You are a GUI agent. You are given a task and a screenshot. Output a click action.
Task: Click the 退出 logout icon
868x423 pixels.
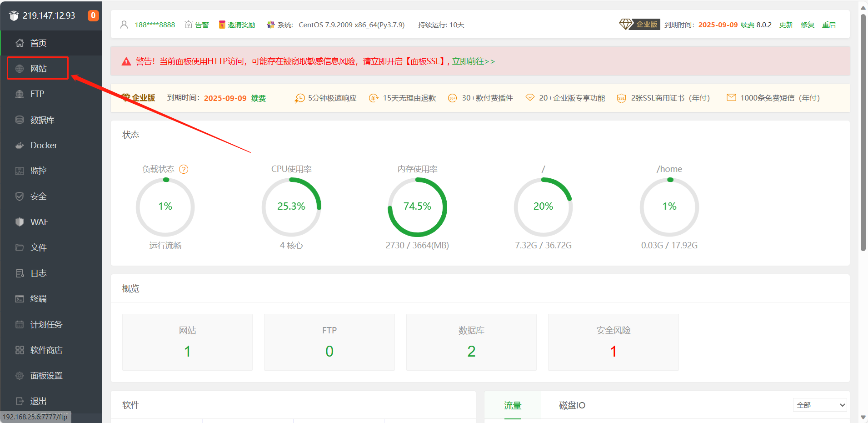tap(20, 401)
